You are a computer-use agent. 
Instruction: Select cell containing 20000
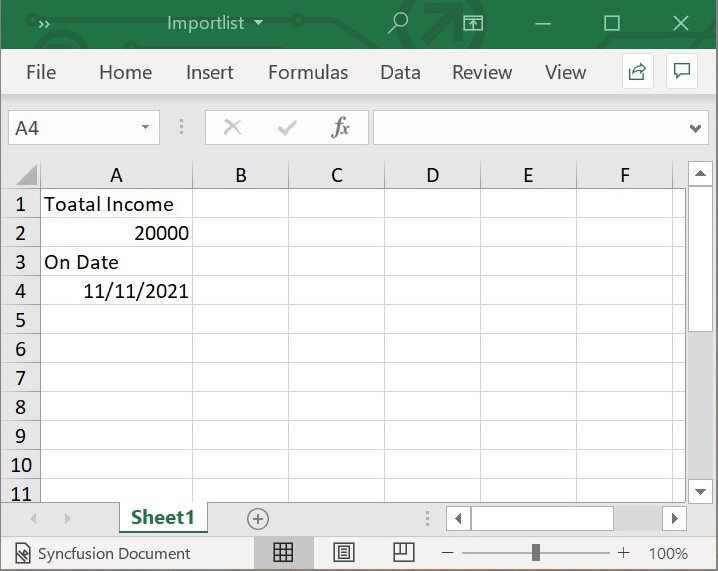(117, 233)
